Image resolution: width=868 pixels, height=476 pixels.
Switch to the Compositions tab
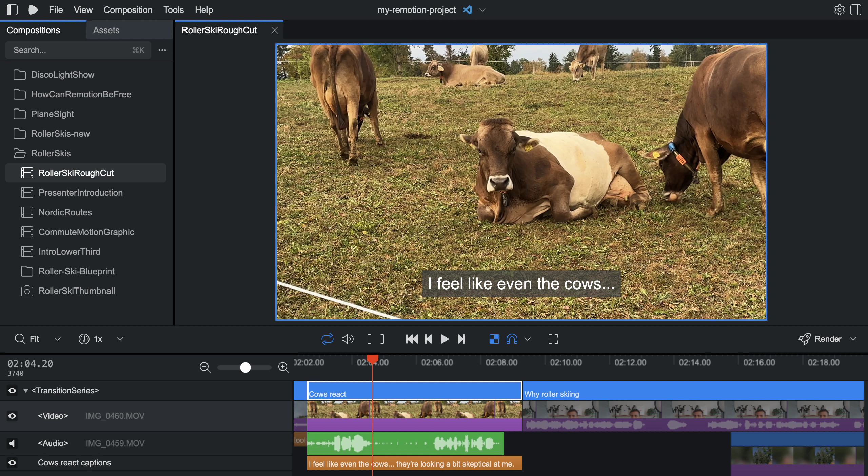[43, 30]
